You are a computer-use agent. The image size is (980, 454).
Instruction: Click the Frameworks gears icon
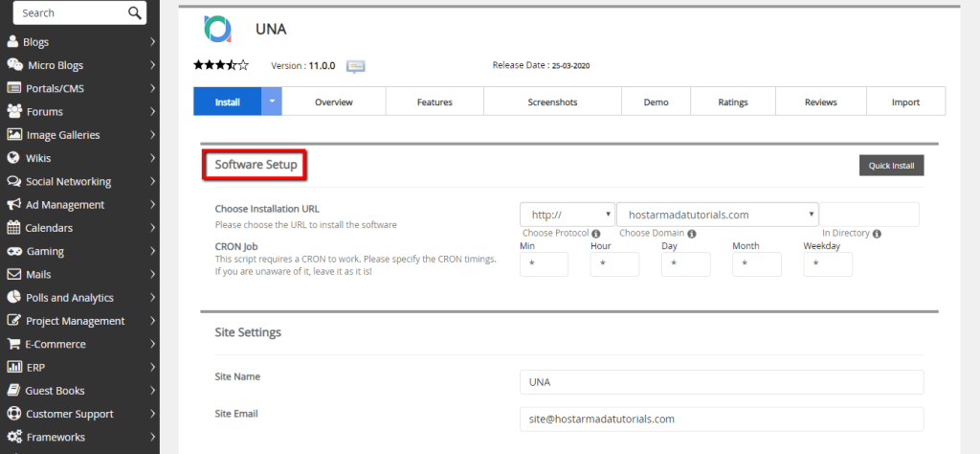[x=14, y=437]
